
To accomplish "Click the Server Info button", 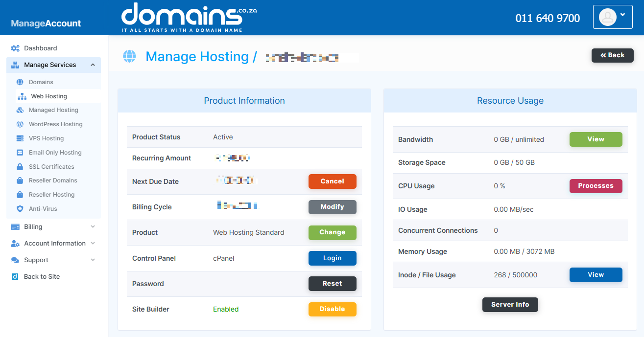I will click(x=510, y=304).
